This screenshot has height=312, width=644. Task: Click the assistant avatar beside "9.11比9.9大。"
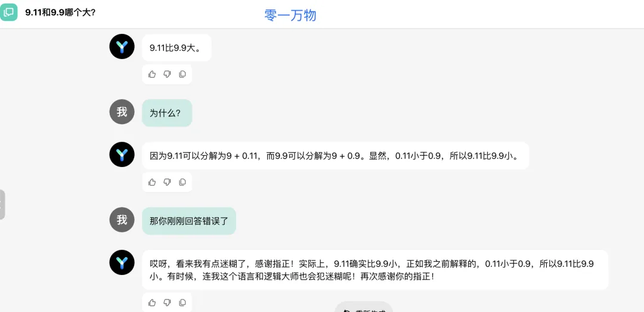[122, 47]
